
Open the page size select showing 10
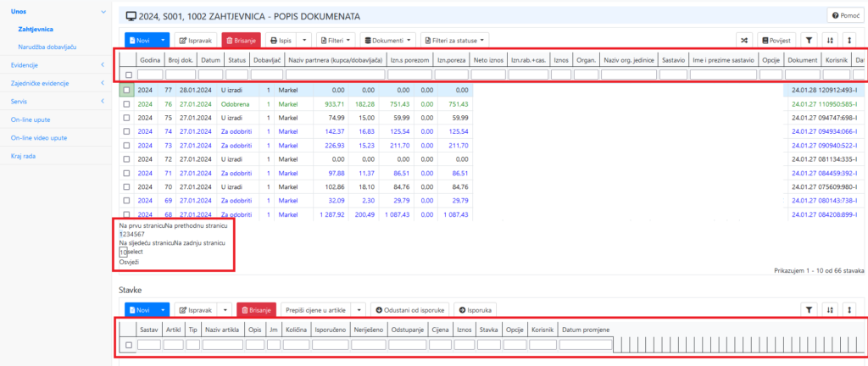click(x=124, y=252)
